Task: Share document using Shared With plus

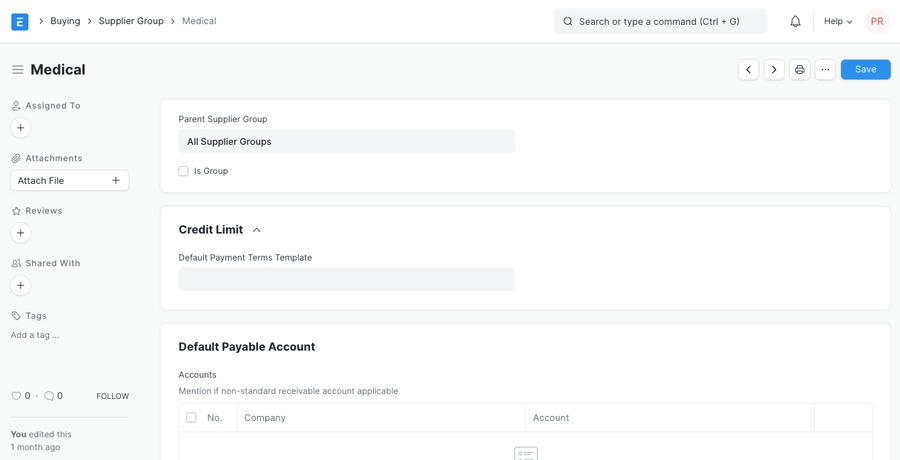Action: 20,285
